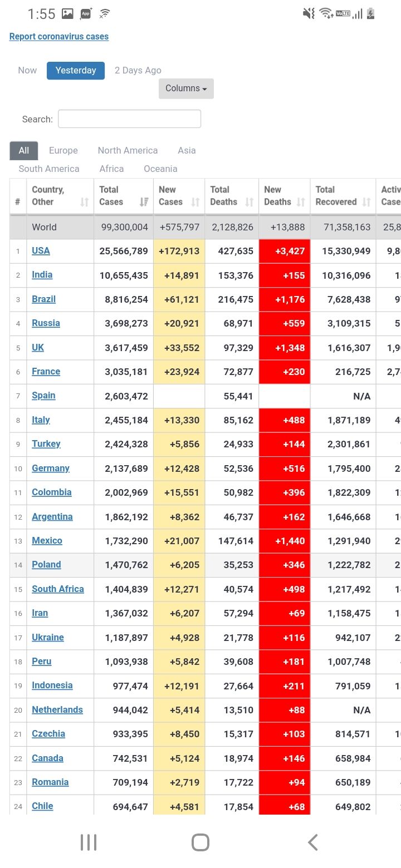Switch to Now data view
Screen dimensions: 401x868
point(27,71)
